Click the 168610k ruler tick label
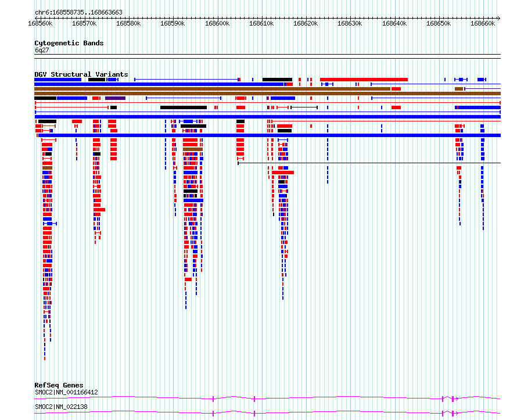The image size is (517, 420). click(261, 23)
